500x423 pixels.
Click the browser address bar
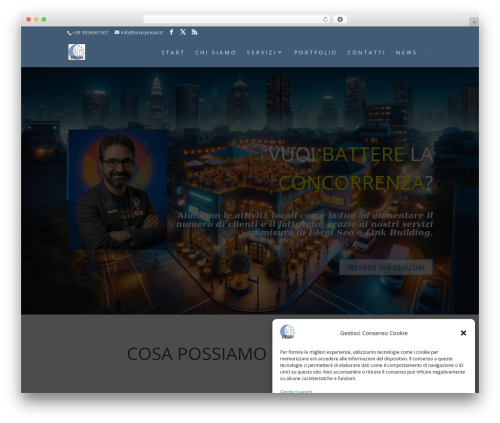[x=237, y=20]
